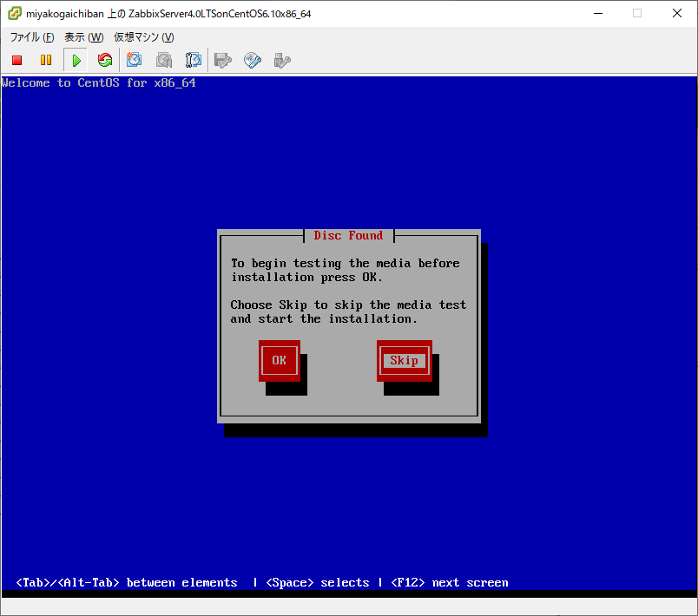Open the 表示 (W) menu

click(x=83, y=37)
